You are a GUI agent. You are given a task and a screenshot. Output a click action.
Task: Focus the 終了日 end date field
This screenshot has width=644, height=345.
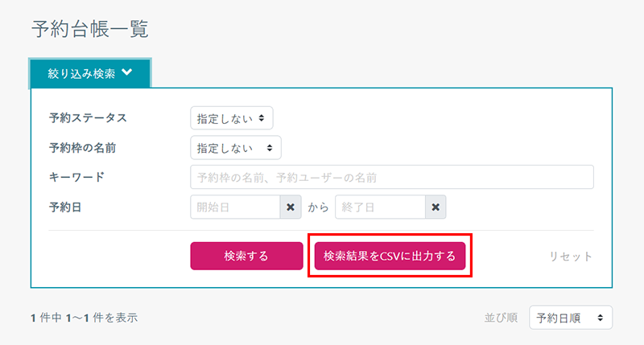tap(380, 207)
